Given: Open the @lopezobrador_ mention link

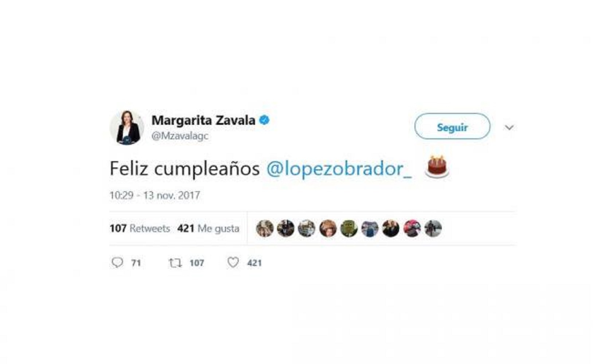Looking at the screenshot, I should point(339,169).
